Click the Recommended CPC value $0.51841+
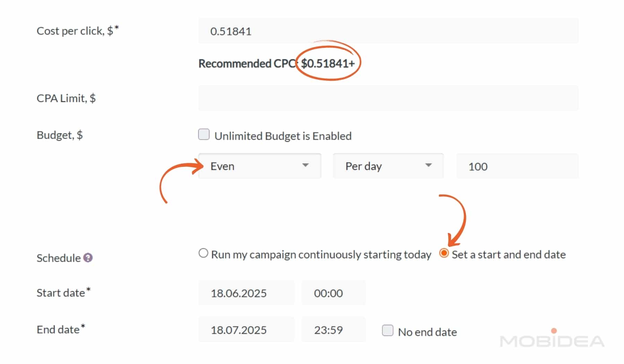The image size is (624, 364). [328, 63]
